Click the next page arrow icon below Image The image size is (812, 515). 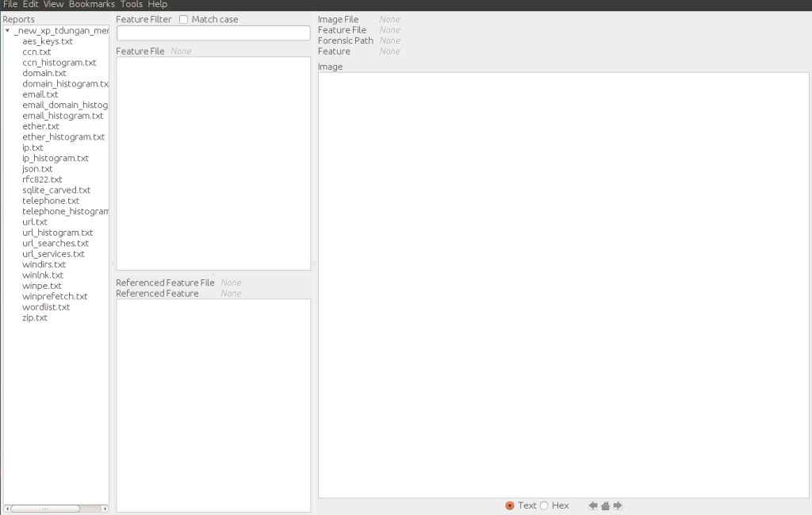click(618, 505)
